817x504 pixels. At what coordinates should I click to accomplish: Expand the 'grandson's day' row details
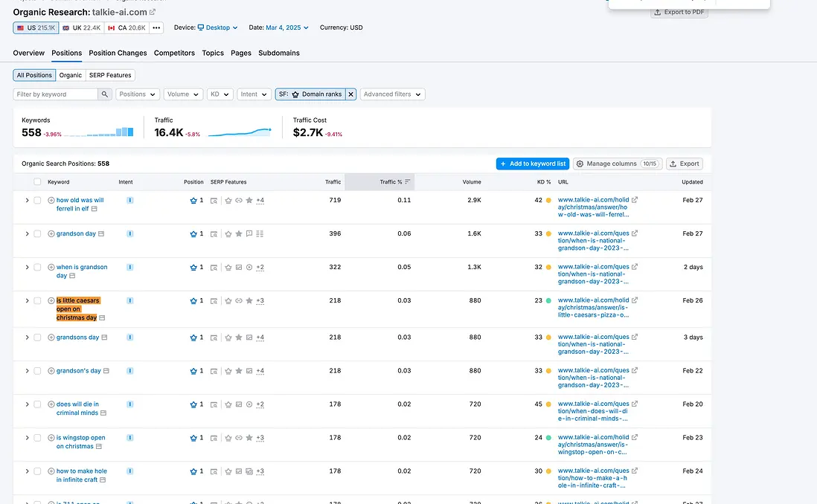click(x=27, y=371)
